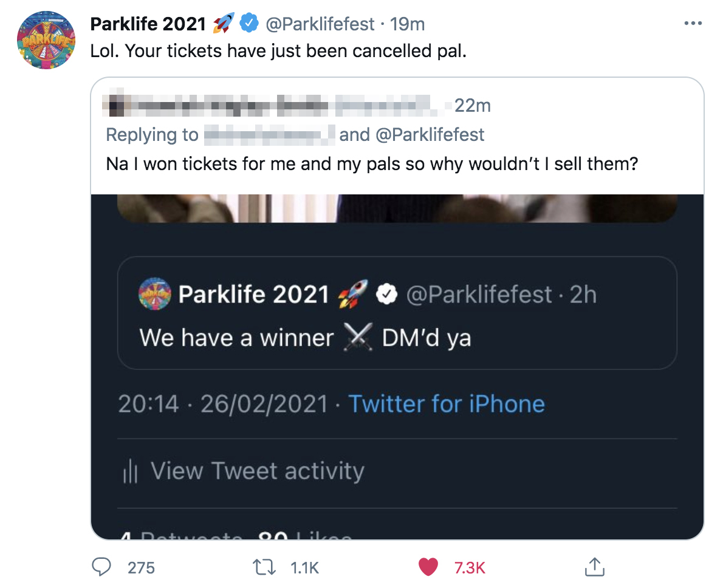Viewport: 723px width, 588px height.
Task: Click the blue verified badge beside Parklife 2021
Action: tap(250, 23)
